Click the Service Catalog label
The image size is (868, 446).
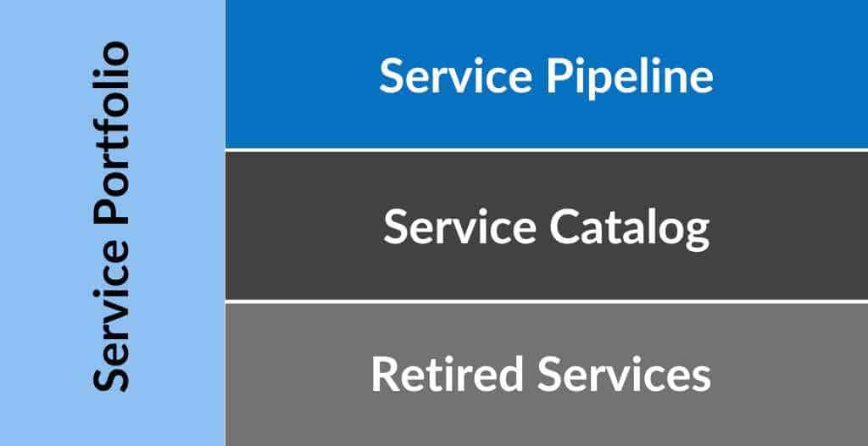547,227
